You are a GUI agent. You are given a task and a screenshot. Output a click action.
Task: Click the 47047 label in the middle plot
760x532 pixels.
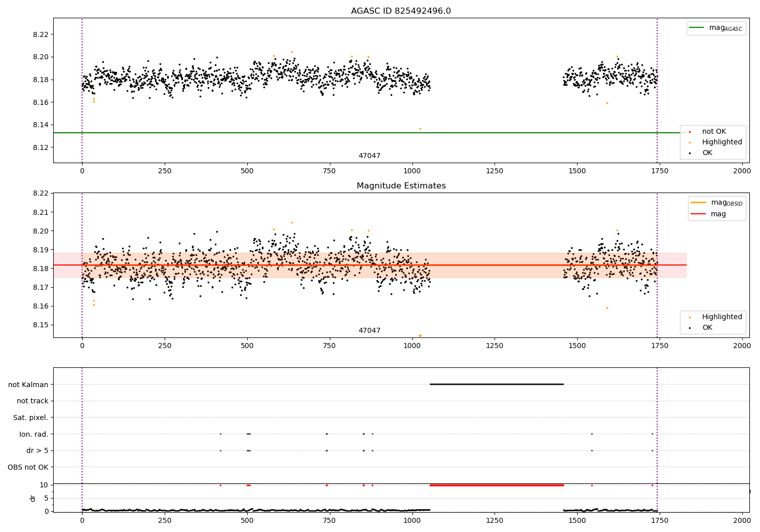369,331
